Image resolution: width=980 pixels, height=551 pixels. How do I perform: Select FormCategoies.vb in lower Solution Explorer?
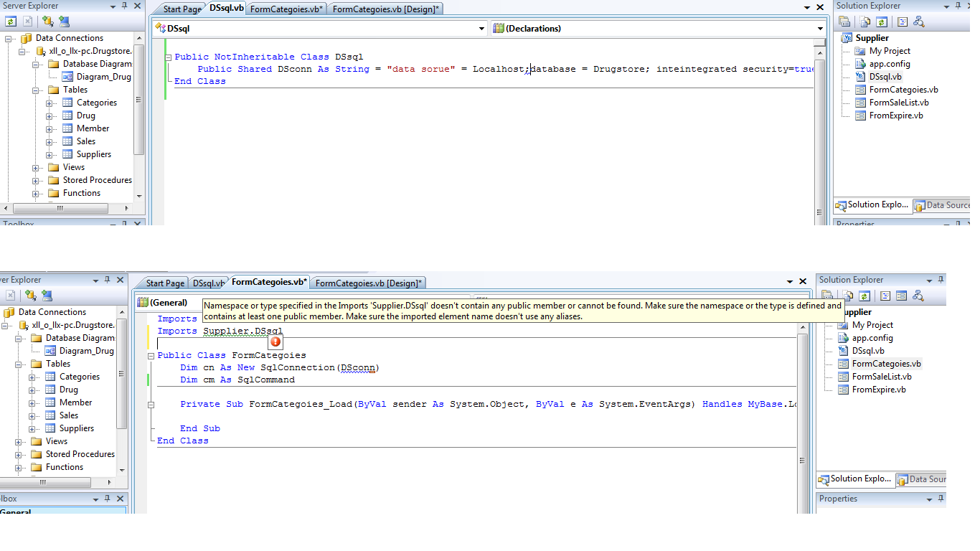coord(879,364)
